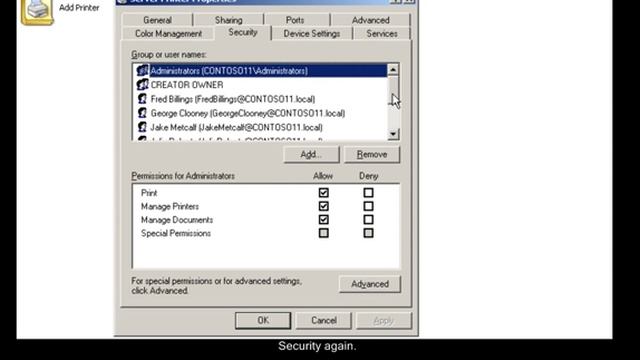Click the Manage Printers permission label
Image resolution: width=640 pixels, height=360 pixels.
click(x=170, y=207)
